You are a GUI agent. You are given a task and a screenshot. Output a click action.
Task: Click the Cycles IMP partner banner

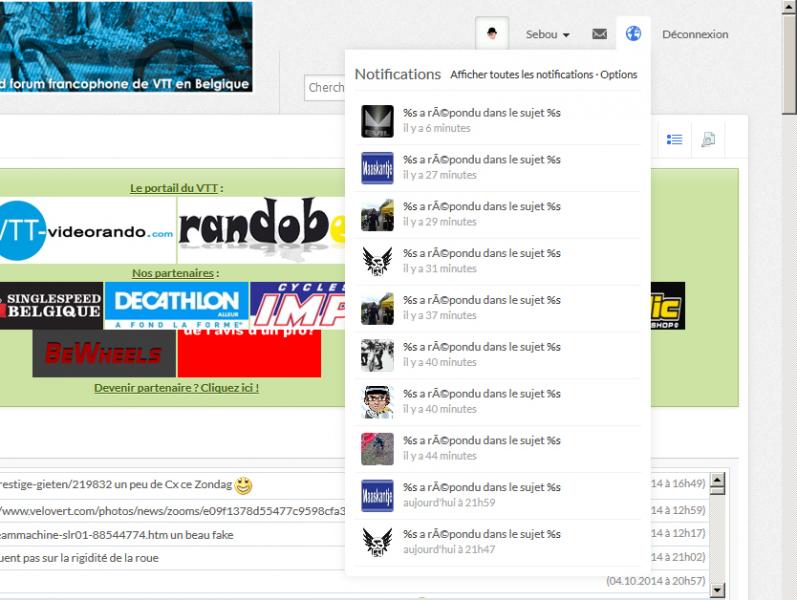click(298, 306)
